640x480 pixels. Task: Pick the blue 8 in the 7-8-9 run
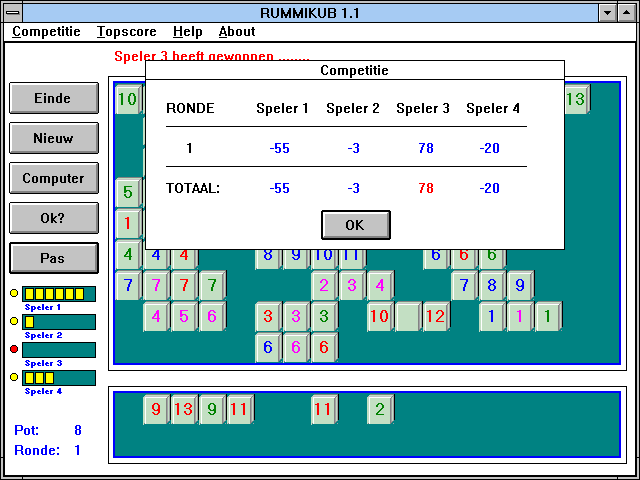(493, 285)
